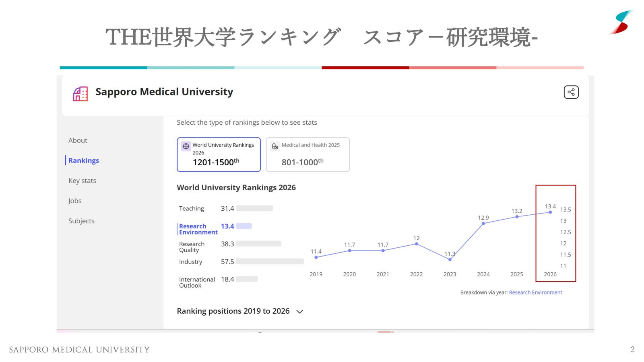Select the International Outlook score row
This screenshot has height=362, width=644.
pos(197,282)
